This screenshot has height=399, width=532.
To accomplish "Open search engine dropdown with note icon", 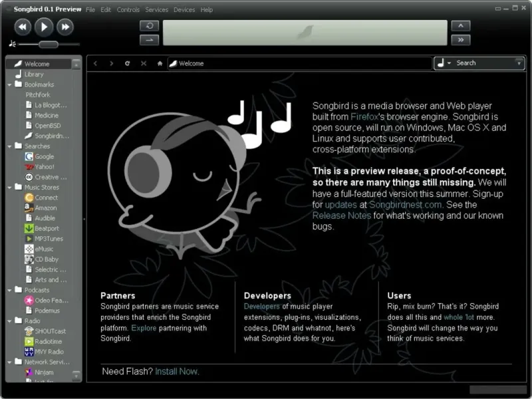I will [444, 63].
